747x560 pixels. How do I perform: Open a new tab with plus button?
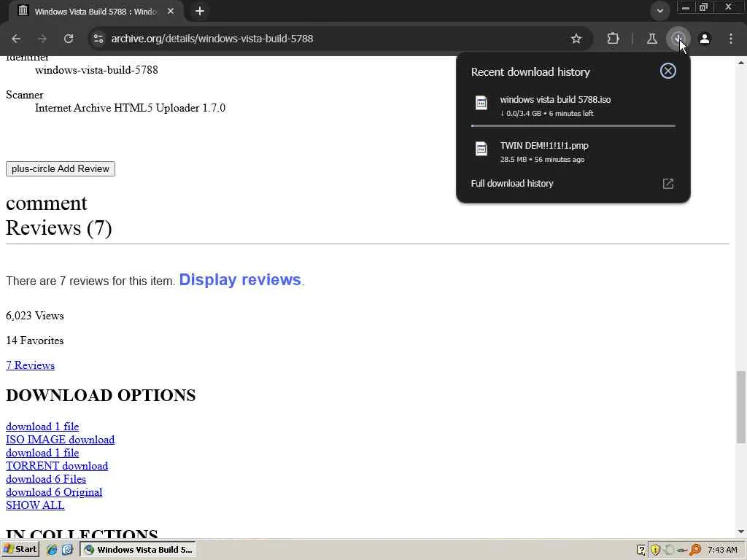coord(200,11)
